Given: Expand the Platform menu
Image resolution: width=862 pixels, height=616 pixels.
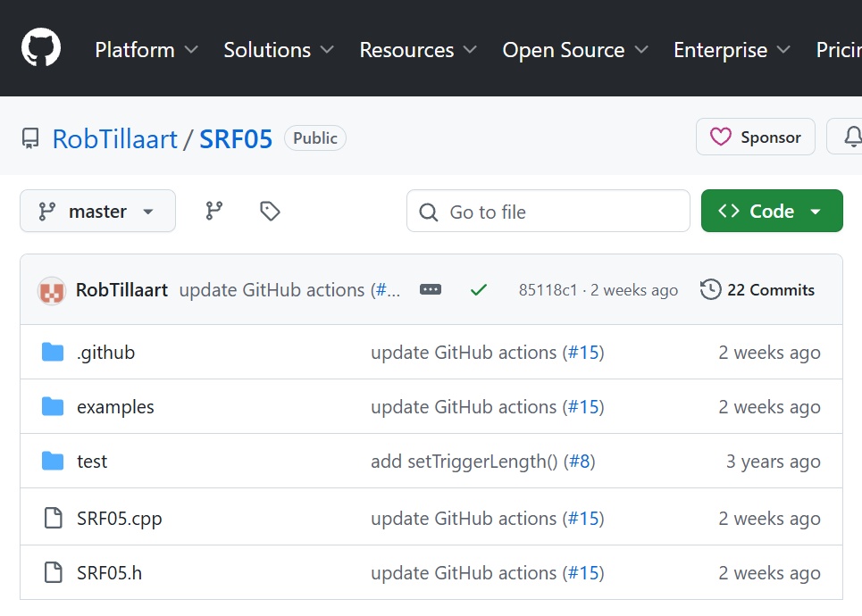Looking at the screenshot, I should pyautogui.click(x=146, y=50).
